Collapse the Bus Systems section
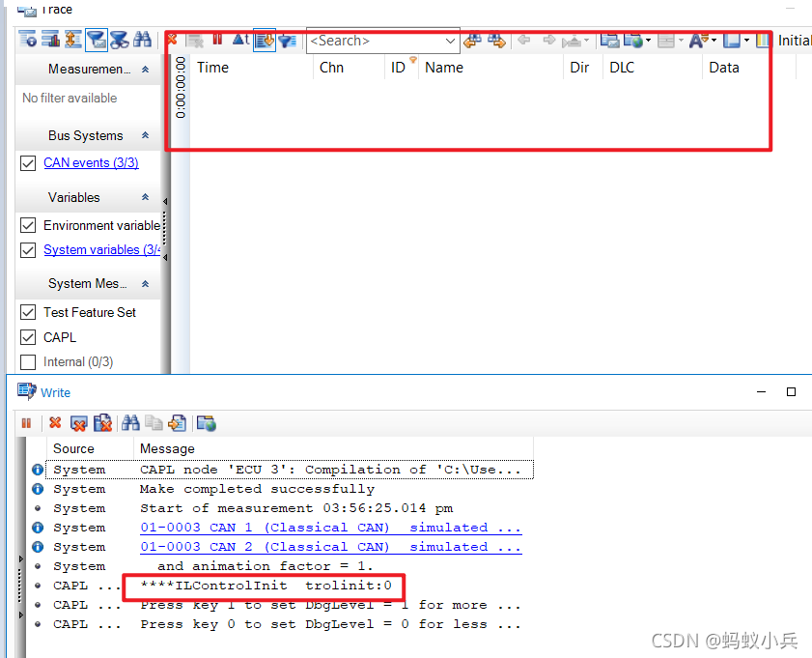This screenshot has height=658, width=812. [146, 135]
